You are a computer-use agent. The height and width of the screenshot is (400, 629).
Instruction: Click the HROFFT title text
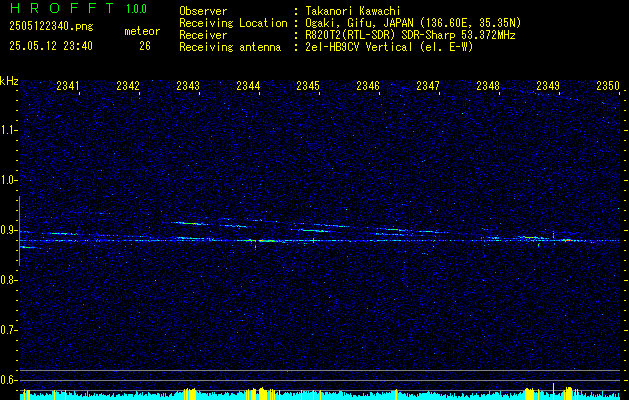coord(62,8)
